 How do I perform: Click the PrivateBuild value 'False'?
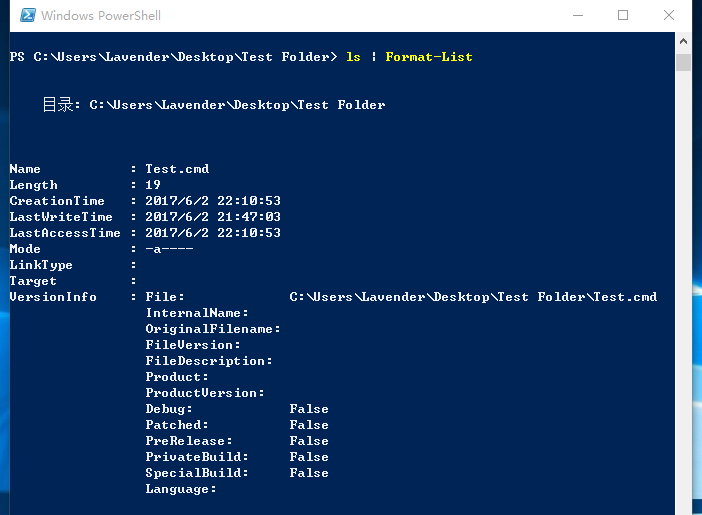coord(309,457)
